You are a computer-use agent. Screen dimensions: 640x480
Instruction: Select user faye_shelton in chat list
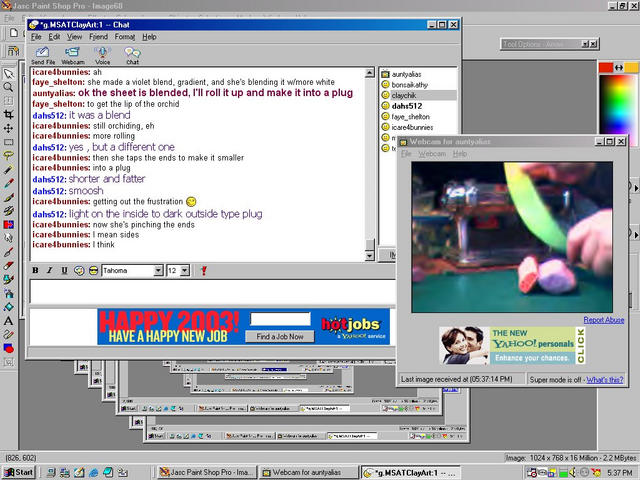(410, 117)
